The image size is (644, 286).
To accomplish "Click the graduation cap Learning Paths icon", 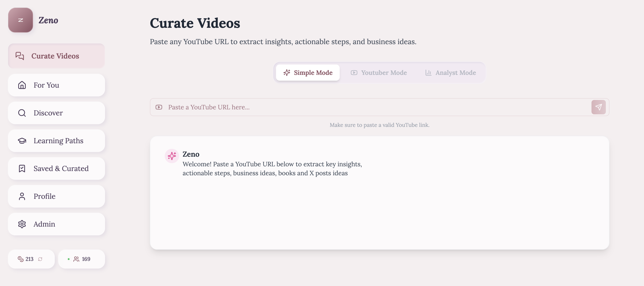I will [x=22, y=141].
